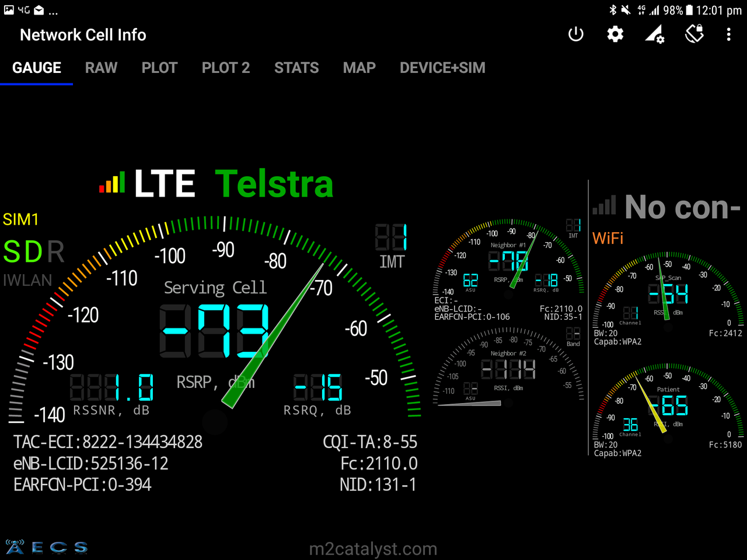The image size is (747, 560).
Task: Tap Fc:5180 WiFi frequency text
Action: [x=725, y=444]
